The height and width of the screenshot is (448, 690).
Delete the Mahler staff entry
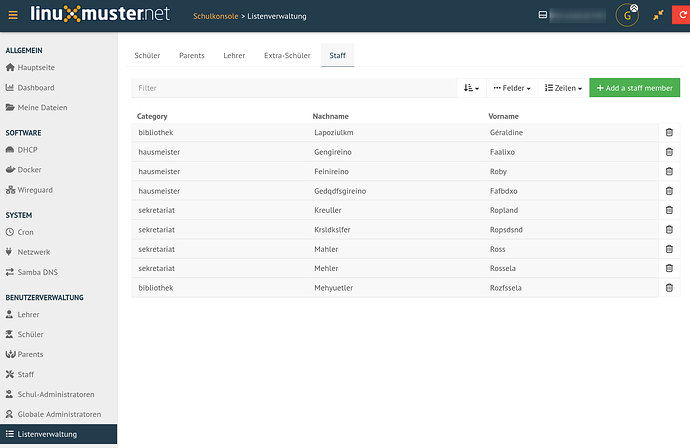tap(669, 249)
